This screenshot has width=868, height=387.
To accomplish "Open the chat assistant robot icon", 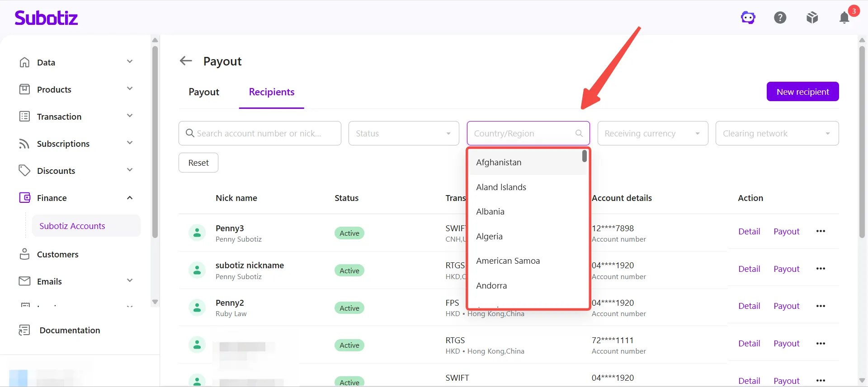I will tap(748, 18).
